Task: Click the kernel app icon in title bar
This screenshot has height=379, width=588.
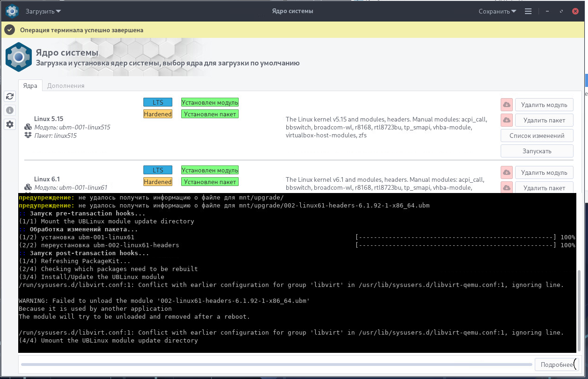Action: tap(12, 11)
